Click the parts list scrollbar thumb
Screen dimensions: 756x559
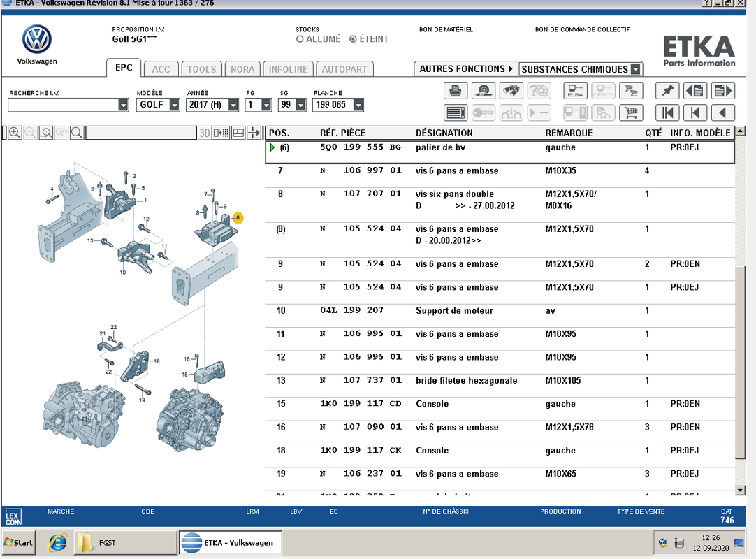pyautogui.click(x=740, y=362)
